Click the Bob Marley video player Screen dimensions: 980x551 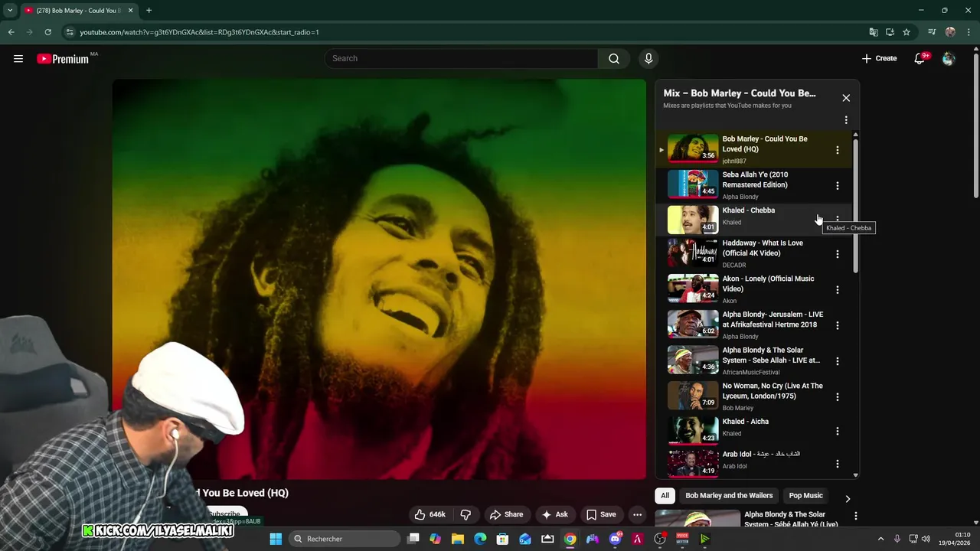click(379, 279)
